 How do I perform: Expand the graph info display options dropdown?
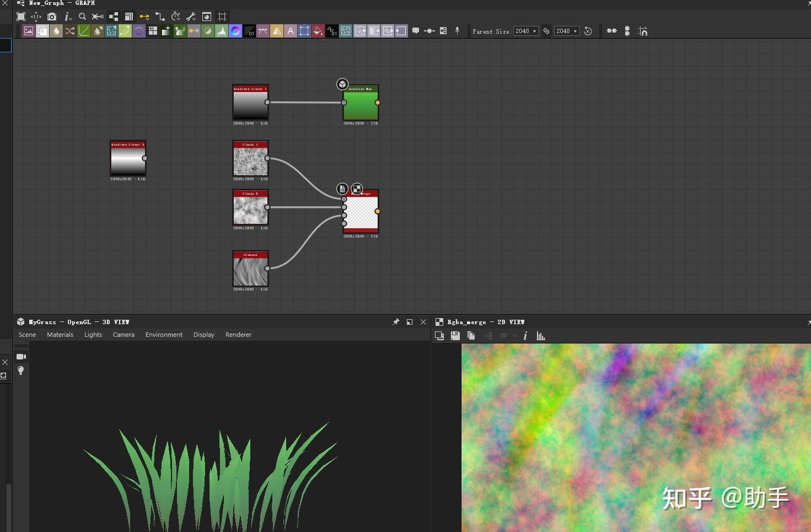68,17
